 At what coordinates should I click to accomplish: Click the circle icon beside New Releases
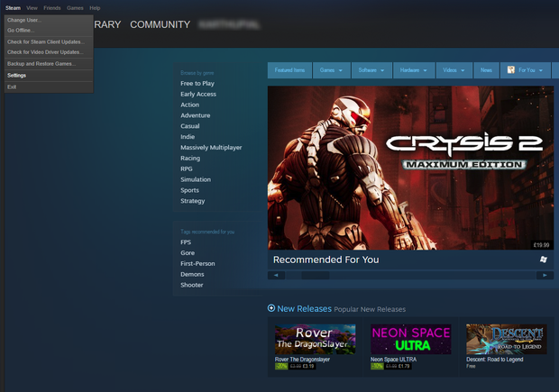(271, 308)
